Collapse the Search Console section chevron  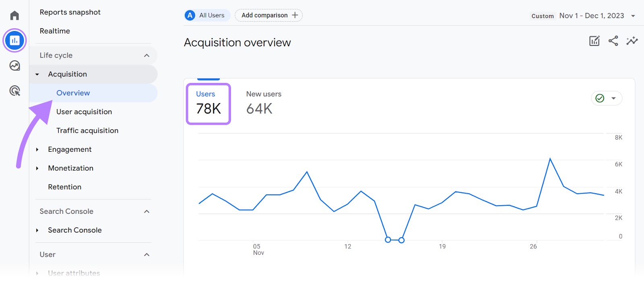147,212
